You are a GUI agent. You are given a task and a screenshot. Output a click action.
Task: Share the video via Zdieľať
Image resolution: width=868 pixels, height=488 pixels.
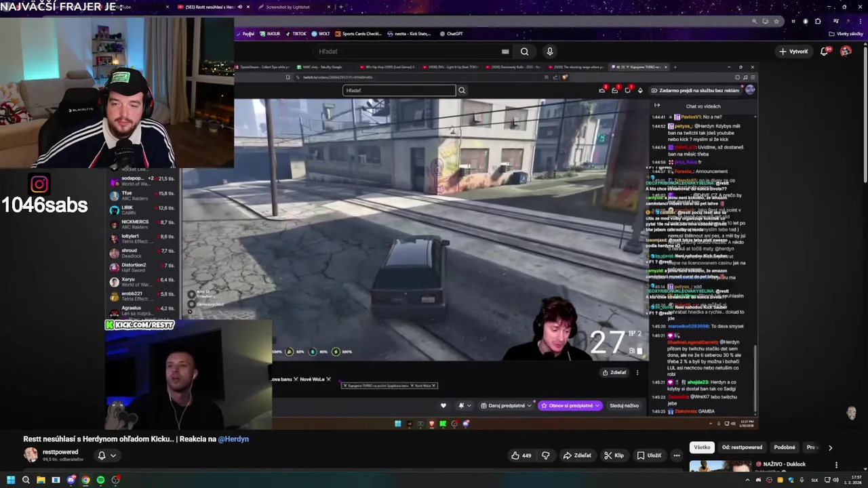pos(577,455)
